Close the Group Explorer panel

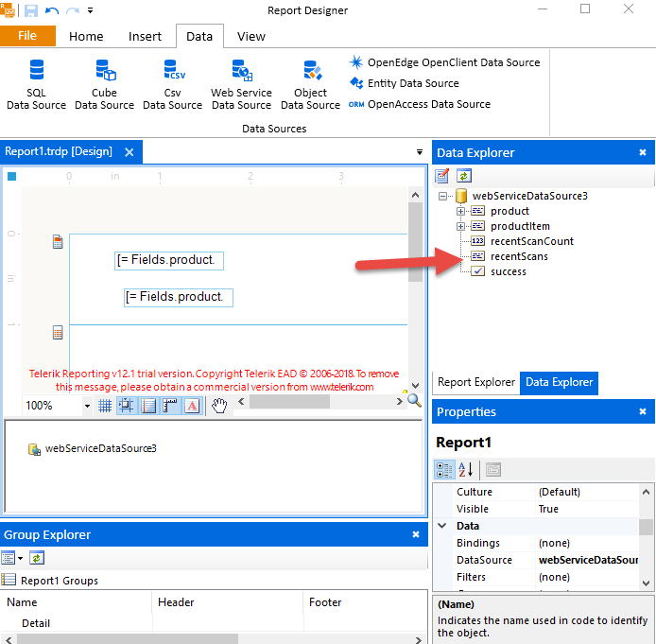[416, 535]
